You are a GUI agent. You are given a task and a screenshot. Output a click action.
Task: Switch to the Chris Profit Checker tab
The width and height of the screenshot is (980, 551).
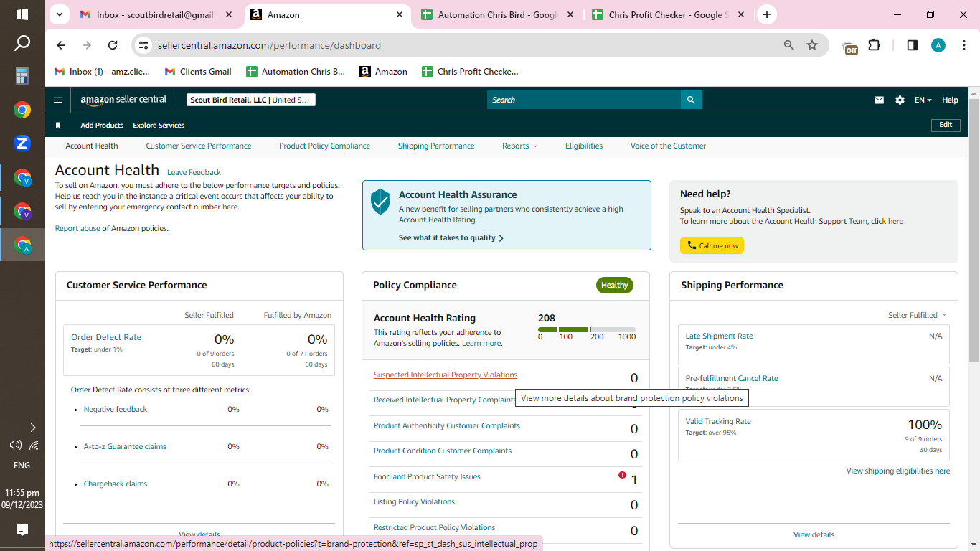click(667, 14)
